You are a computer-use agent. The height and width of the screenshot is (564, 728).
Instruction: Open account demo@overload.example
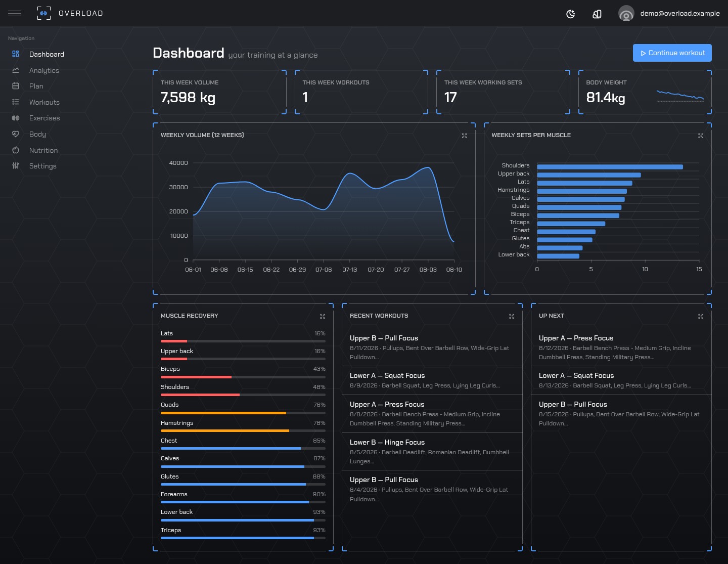pyautogui.click(x=680, y=14)
